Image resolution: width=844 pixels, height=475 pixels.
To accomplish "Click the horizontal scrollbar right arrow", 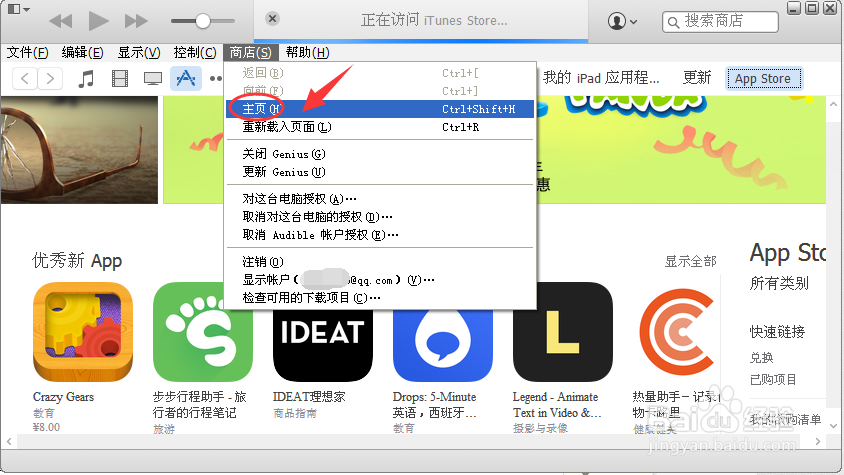I will pyautogui.click(x=818, y=442).
